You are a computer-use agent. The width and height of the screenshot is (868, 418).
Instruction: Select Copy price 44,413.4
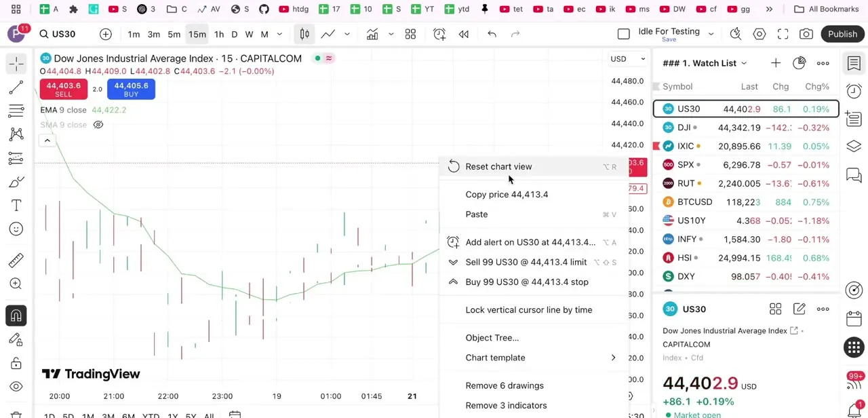(534, 195)
